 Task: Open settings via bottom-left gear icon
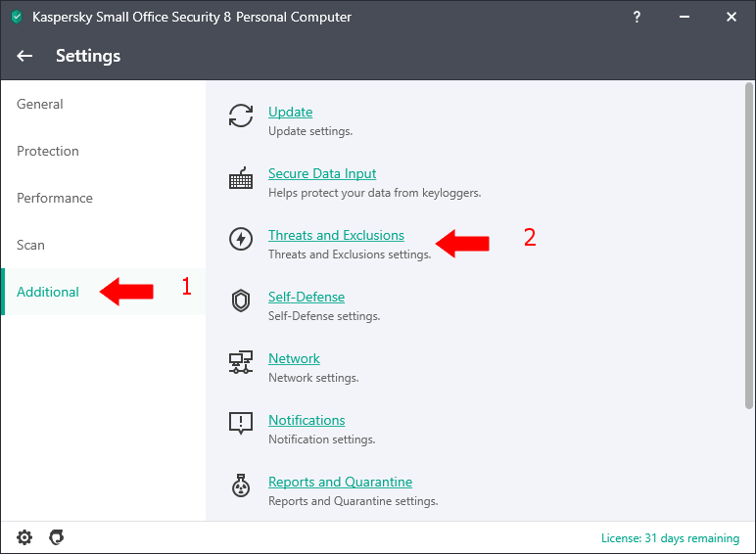[x=24, y=537]
